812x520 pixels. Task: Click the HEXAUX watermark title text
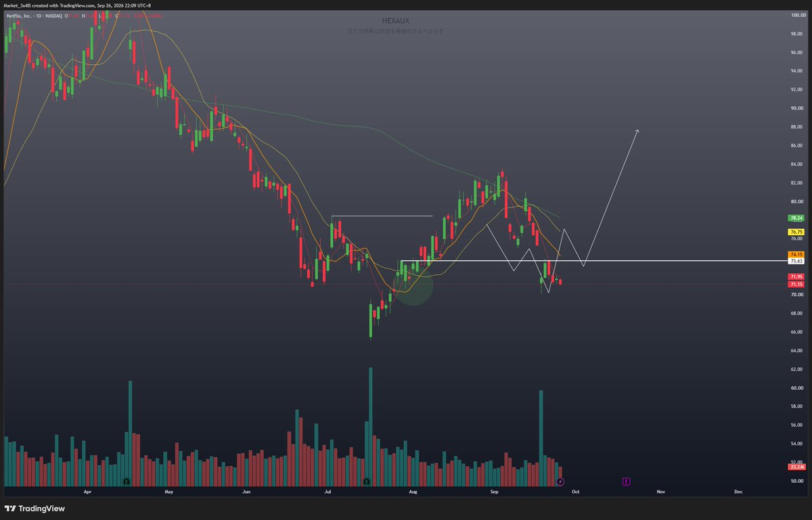click(x=397, y=21)
